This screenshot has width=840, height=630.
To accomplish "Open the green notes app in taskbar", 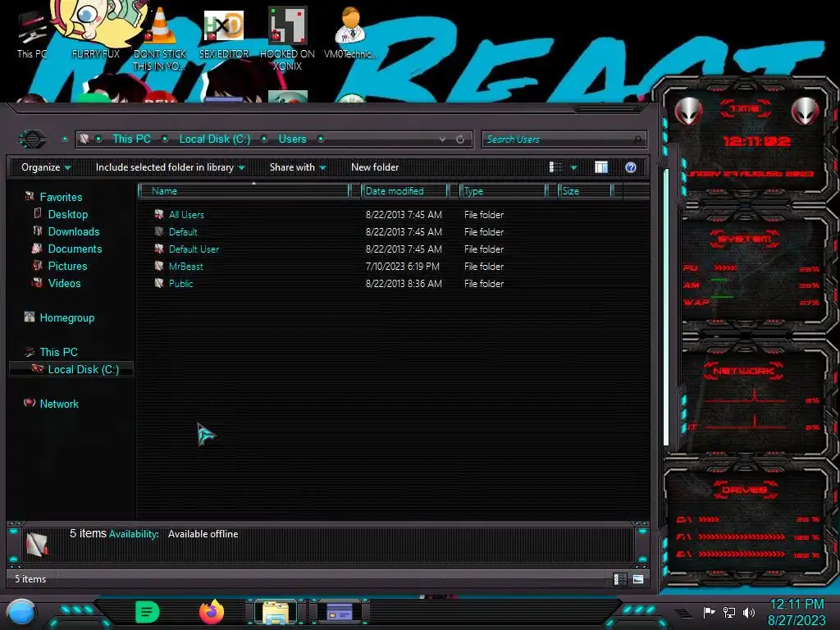I will coord(148,612).
